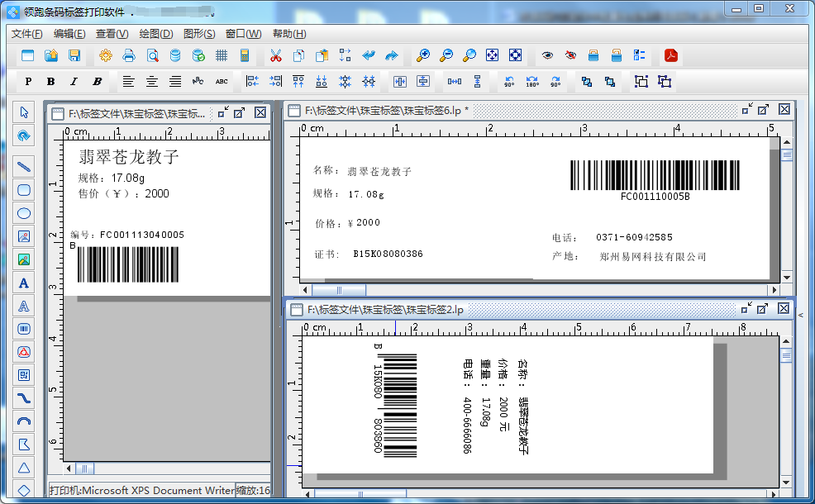This screenshot has width=815, height=504.
Task: Click the database settings icon
Action: click(x=175, y=55)
